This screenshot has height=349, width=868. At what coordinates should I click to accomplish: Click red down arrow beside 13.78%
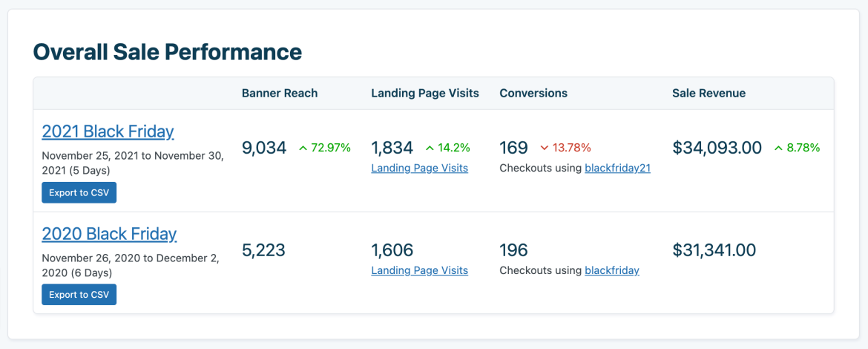click(545, 148)
